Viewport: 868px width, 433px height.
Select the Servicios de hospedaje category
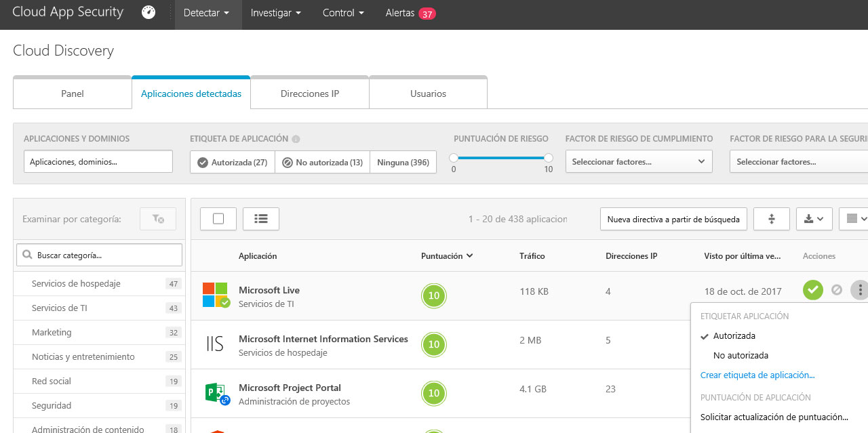[98, 283]
